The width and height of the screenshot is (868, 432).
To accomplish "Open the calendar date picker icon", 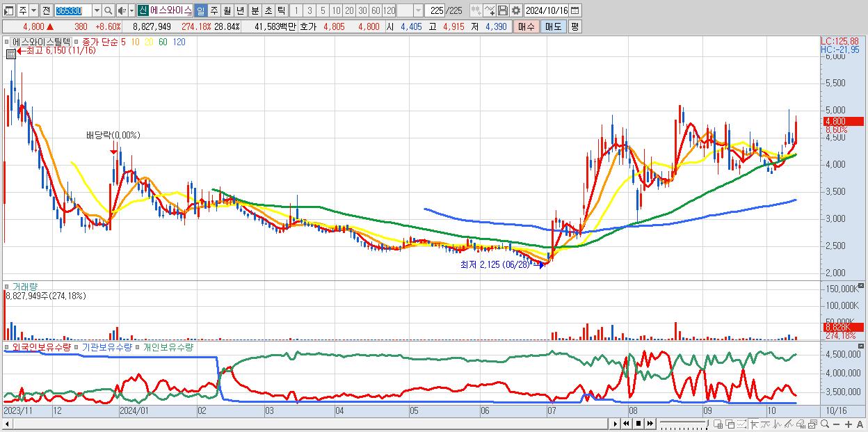I will [575, 10].
